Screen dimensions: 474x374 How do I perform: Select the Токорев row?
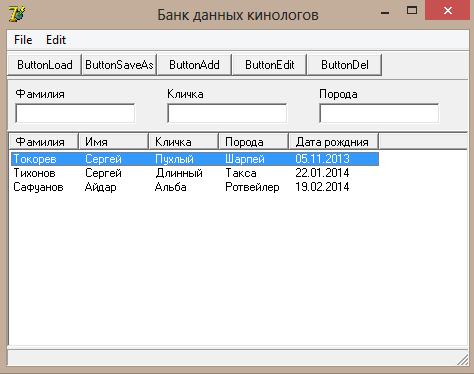195,159
